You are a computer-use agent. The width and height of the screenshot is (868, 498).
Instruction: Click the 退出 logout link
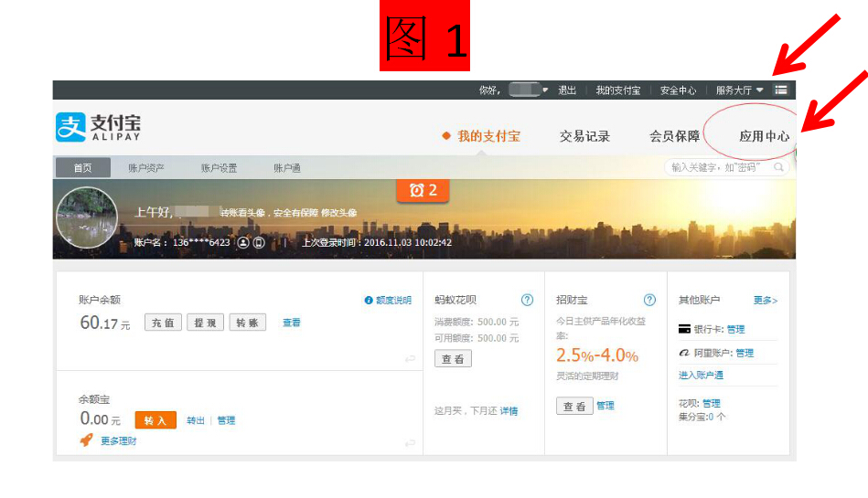coord(567,90)
